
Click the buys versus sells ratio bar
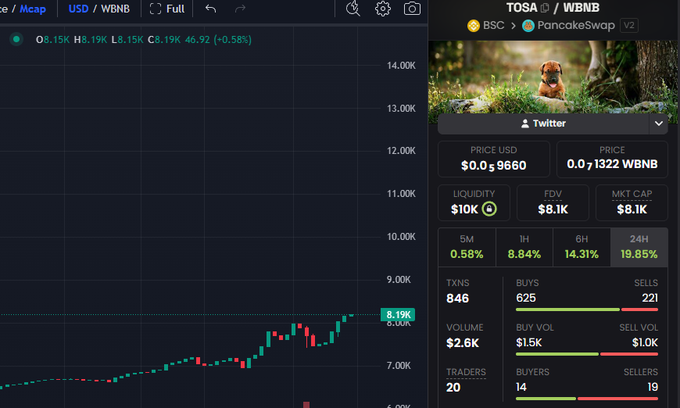coord(587,310)
